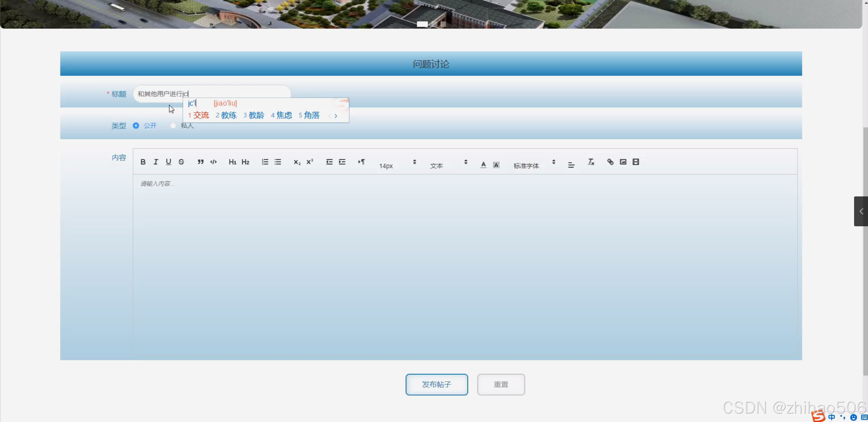This screenshot has height=422, width=868.
Task: Toggle bold formatting in editor toolbar
Action: click(x=143, y=162)
